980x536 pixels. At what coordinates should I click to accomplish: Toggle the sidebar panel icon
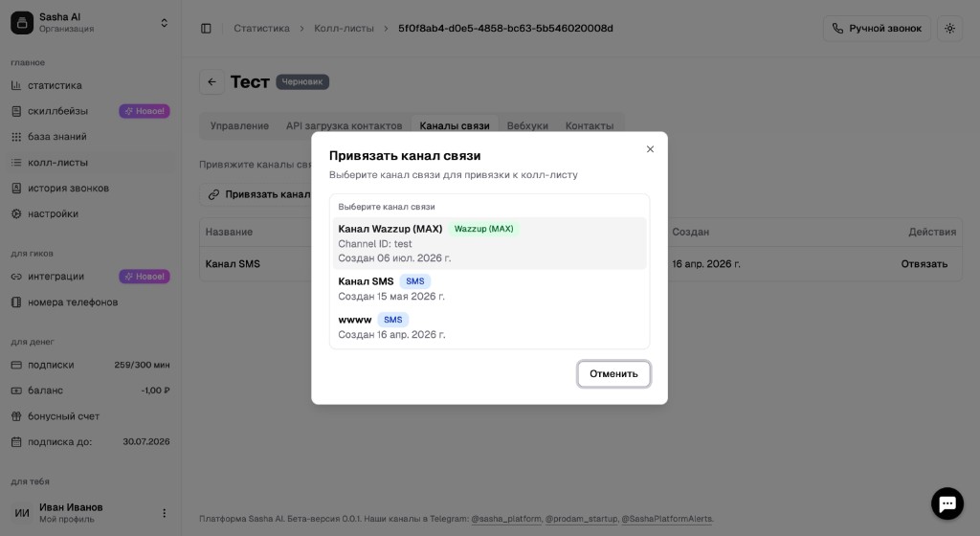click(x=206, y=29)
